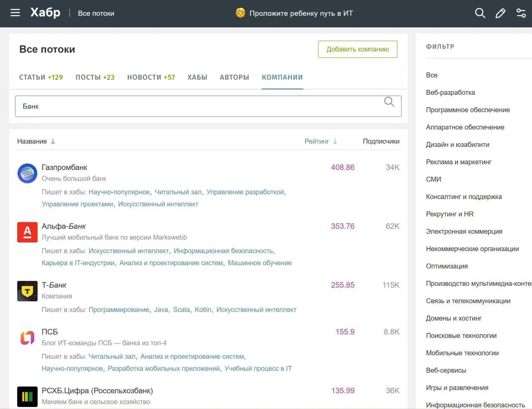Switch to Статьи tab
This screenshot has height=409, width=532.
[x=41, y=77]
